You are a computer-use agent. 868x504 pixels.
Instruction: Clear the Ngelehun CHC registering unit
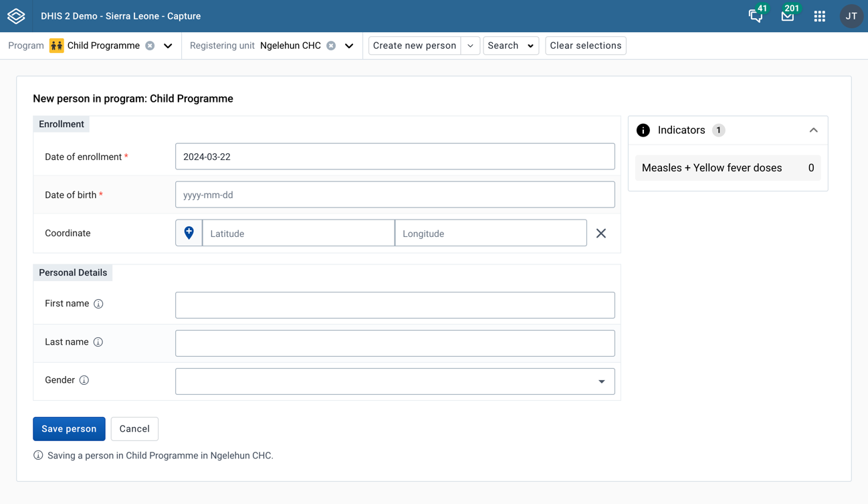point(331,46)
